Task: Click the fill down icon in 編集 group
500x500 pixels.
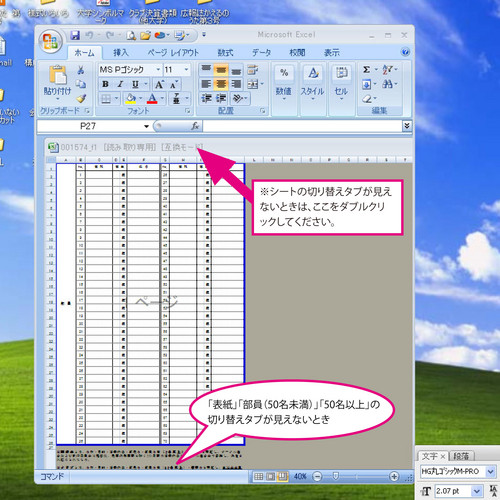Action: [x=366, y=84]
